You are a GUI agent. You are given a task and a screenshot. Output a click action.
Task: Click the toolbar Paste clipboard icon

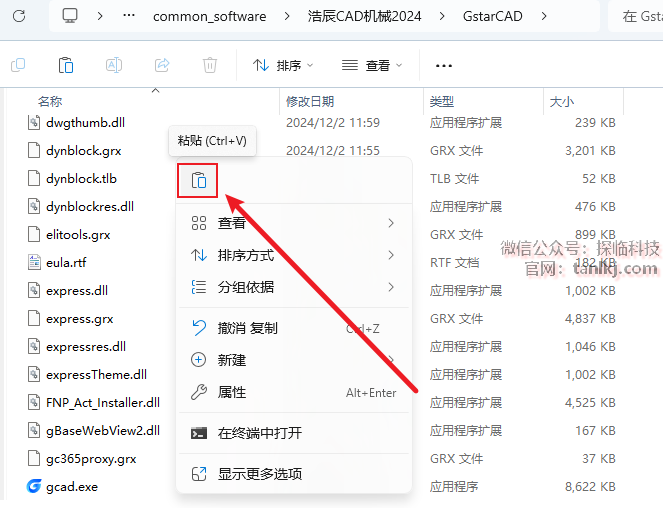[66, 65]
